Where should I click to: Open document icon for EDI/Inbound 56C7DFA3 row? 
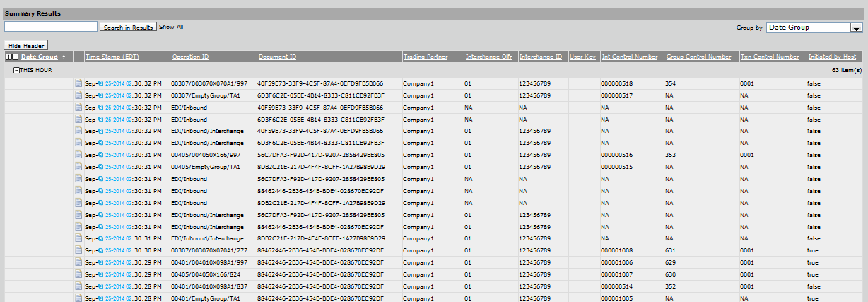coord(78,179)
